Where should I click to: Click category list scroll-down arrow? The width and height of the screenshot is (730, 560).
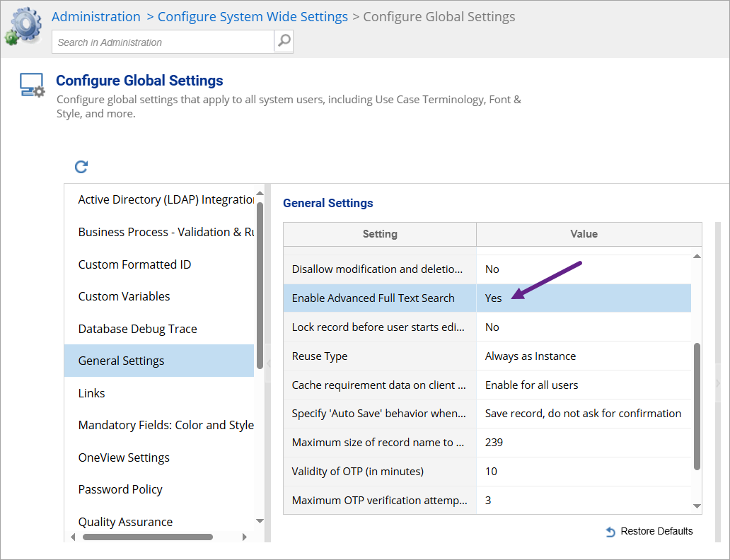260,521
